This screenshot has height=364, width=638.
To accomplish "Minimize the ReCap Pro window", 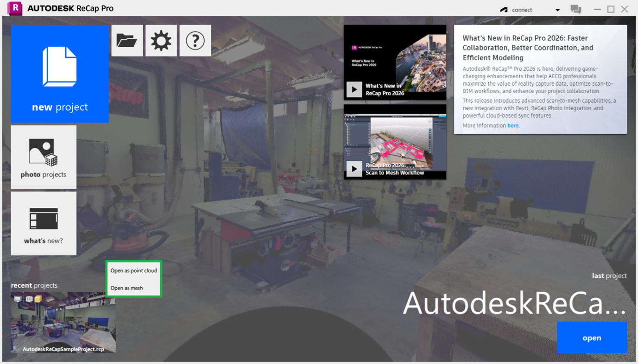I will 597,9.
